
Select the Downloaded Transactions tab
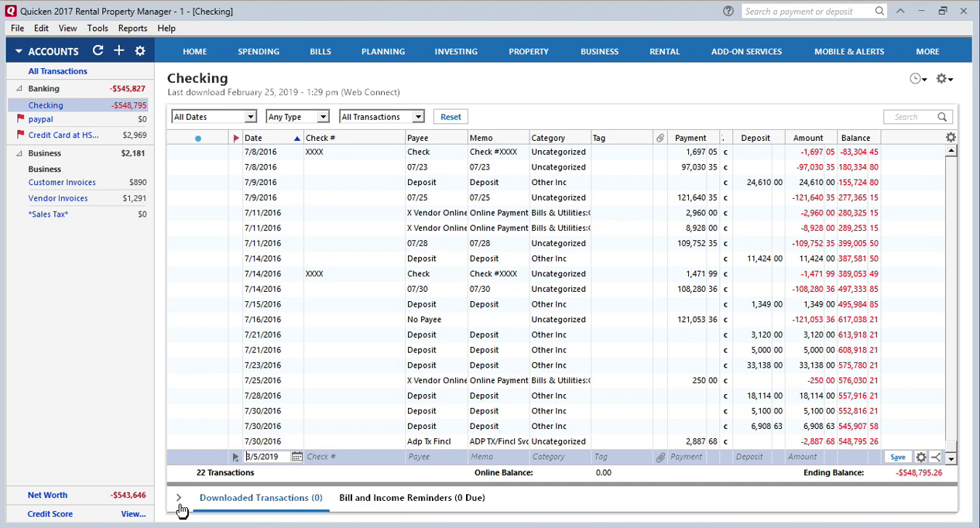(261, 498)
